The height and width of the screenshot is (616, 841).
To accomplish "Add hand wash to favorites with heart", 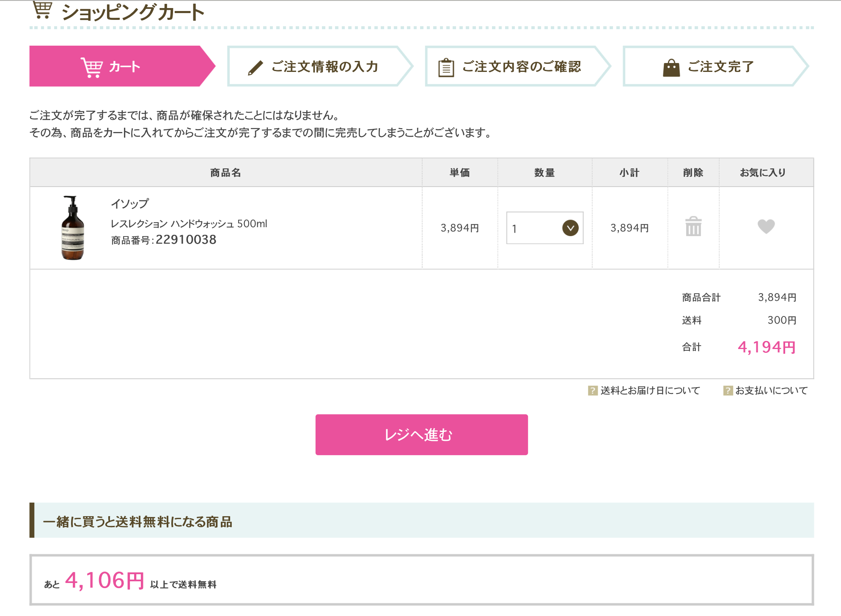I will 766,226.
